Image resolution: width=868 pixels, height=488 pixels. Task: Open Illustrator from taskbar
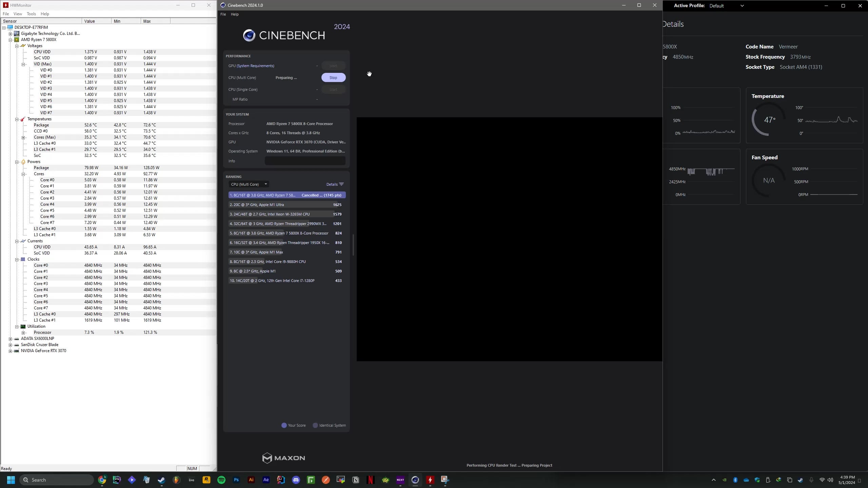251,480
